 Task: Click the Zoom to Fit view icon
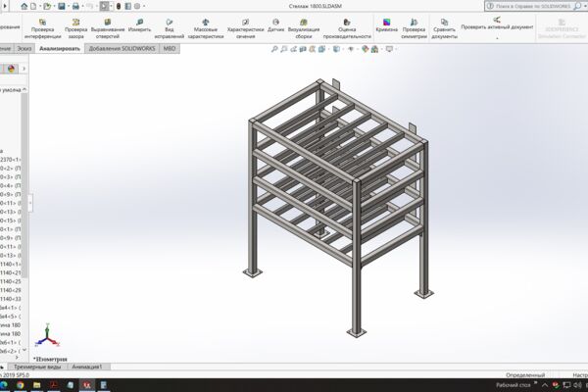[x=274, y=49]
